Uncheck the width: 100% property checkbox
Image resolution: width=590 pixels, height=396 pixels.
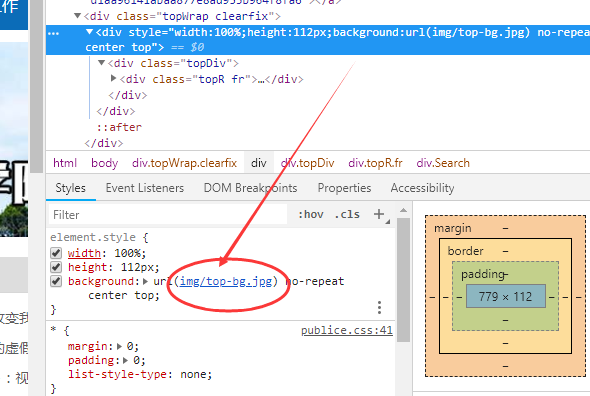56,253
